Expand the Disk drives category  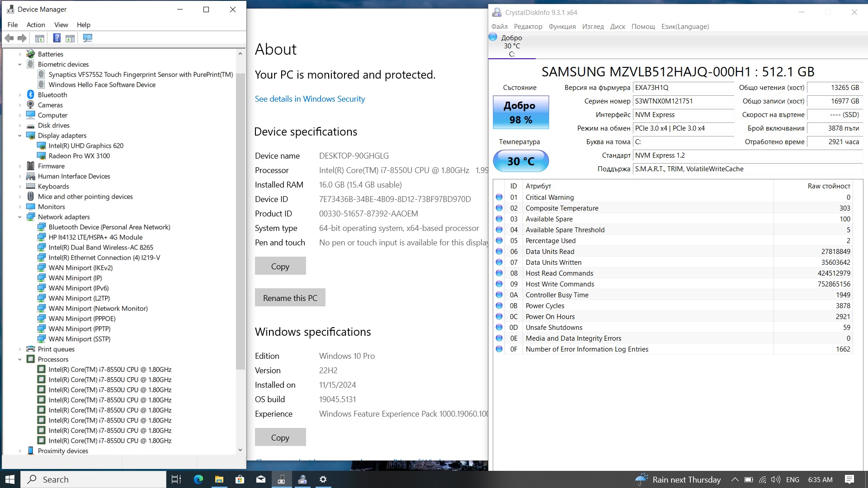pos(20,126)
